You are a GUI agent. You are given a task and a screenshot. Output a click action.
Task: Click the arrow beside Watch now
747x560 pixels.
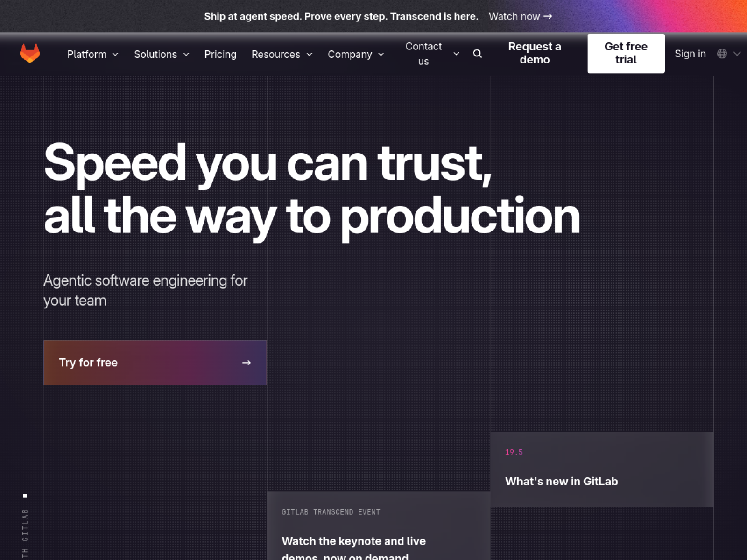(548, 16)
